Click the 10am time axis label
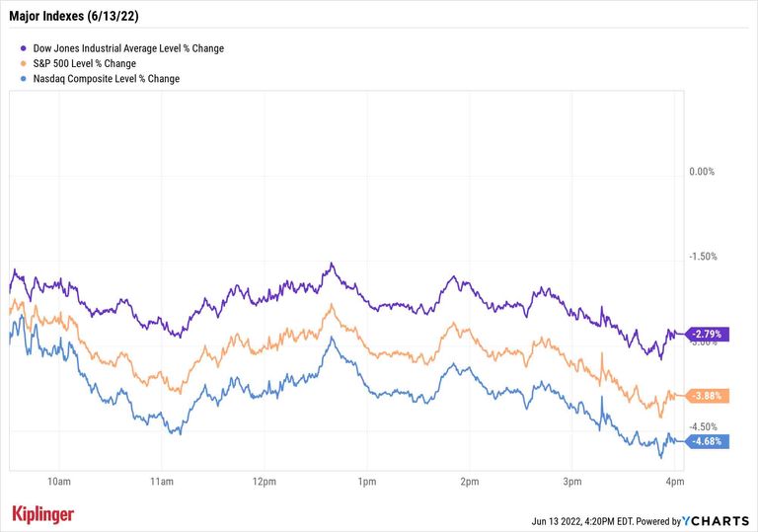This screenshot has width=758, height=532. click(x=59, y=482)
